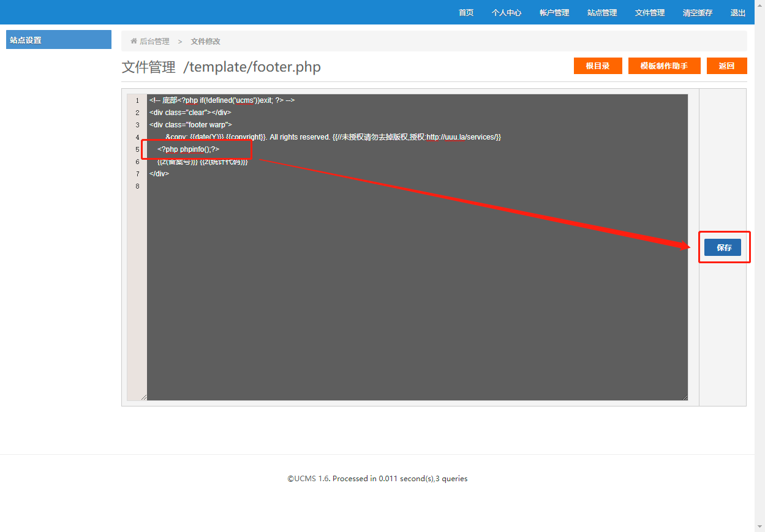Open 个人中心 menu item
This screenshot has width=765, height=532.
507,12
